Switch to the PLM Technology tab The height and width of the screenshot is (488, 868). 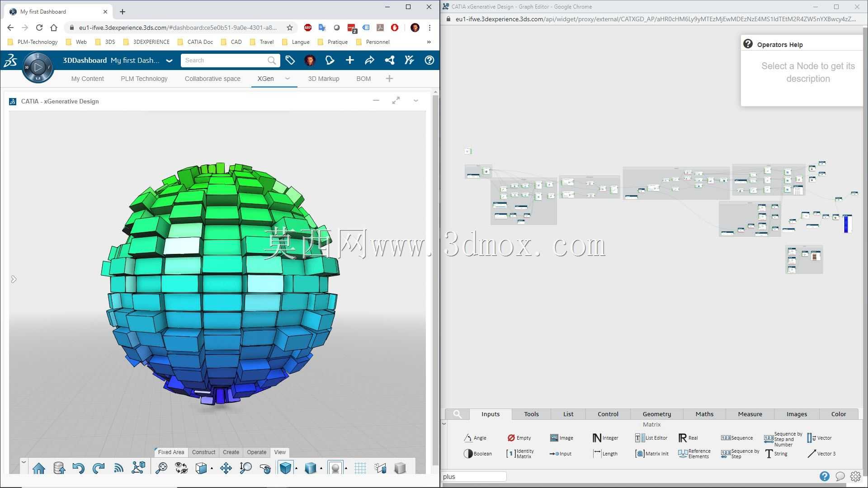tap(144, 79)
